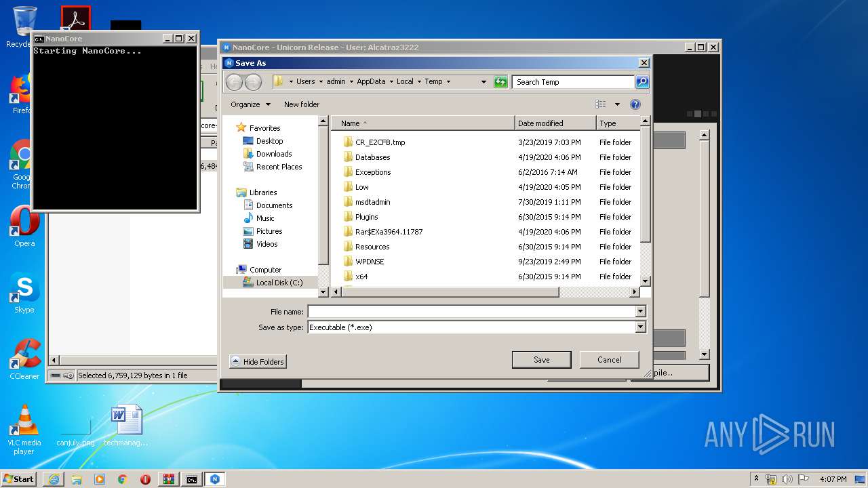The width and height of the screenshot is (868, 488).
Task: Click the Forward navigation arrow in Save As
Action: (x=253, y=82)
